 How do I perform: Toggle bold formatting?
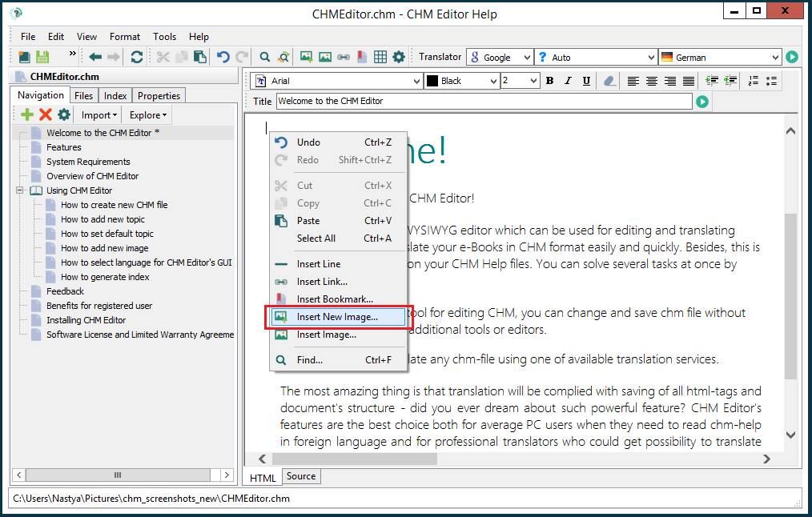(x=550, y=81)
